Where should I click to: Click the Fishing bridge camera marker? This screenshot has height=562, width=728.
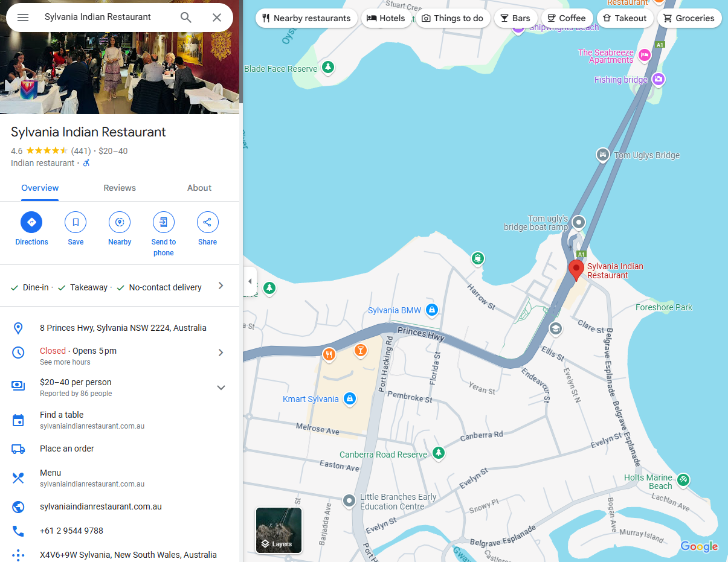coord(659,79)
